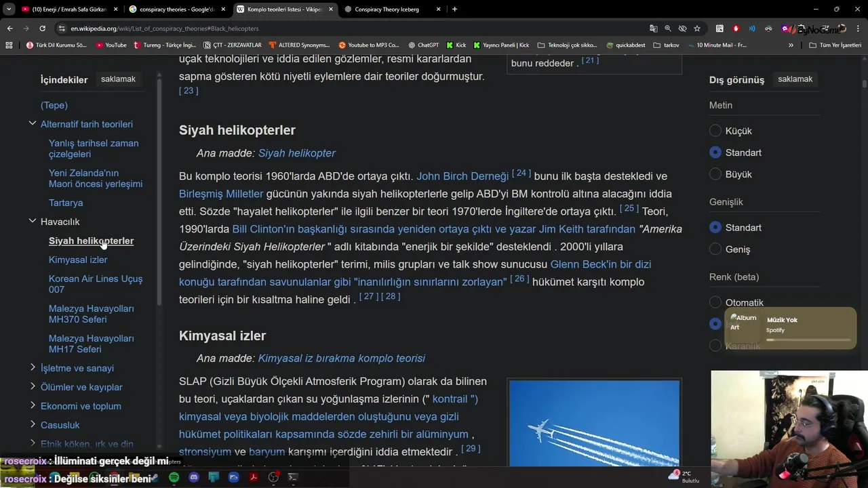Open Discord from the taskbar
This screenshot has width=868, height=488.
tap(194, 477)
